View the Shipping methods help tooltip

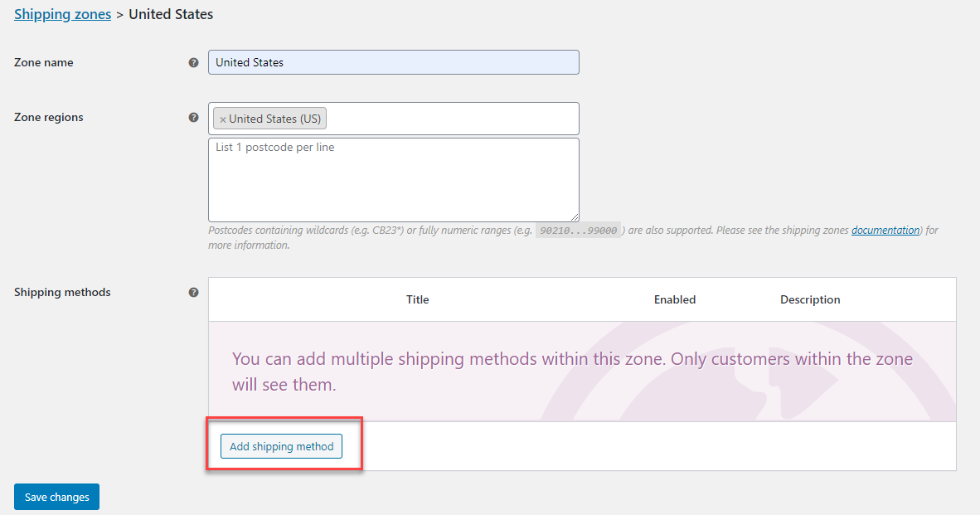193,292
